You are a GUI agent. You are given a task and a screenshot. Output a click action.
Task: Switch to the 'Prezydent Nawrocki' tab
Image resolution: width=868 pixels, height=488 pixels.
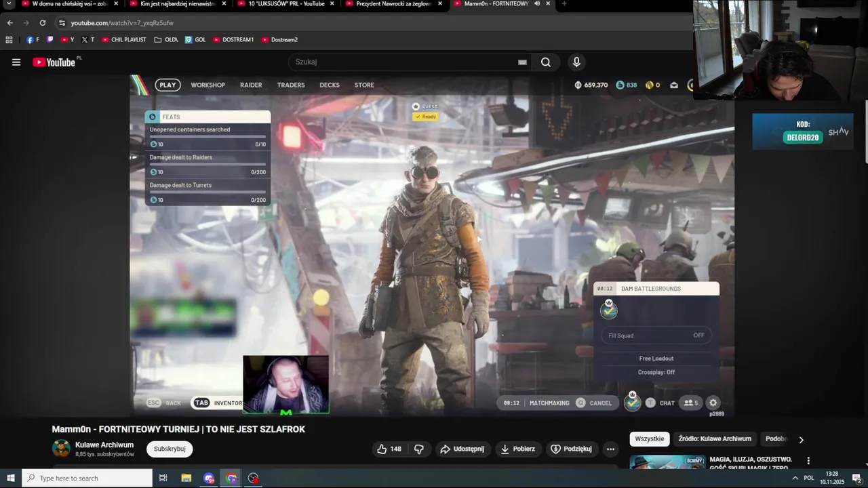(x=393, y=3)
